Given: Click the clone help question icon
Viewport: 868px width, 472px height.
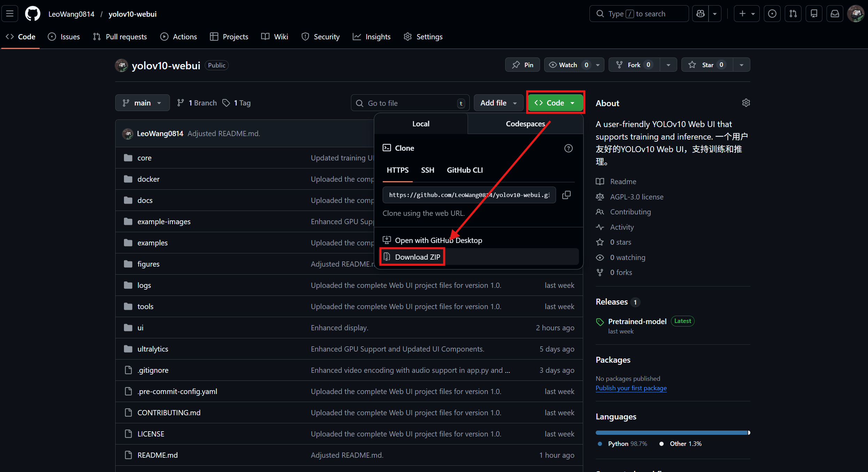Looking at the screenshot, I should coord(568,148).
